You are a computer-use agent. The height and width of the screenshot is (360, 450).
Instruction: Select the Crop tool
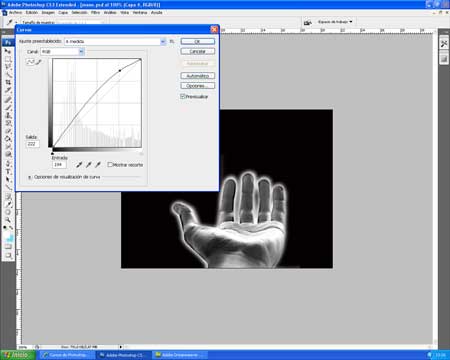click(8, 82)
